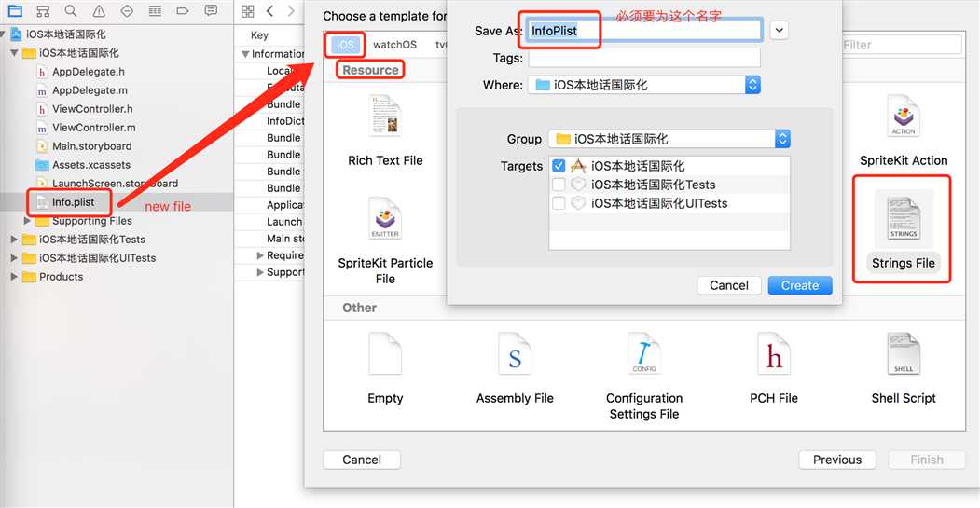980x508 pixels.
Task: Select the Shell Script template
Action: click(904, 369)
